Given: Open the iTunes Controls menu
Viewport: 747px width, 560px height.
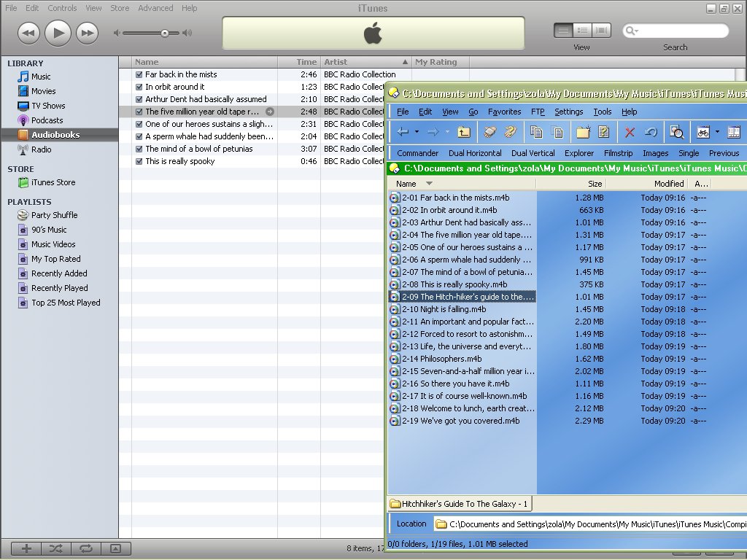Looking at the screenshot, I should coord(62,8).
